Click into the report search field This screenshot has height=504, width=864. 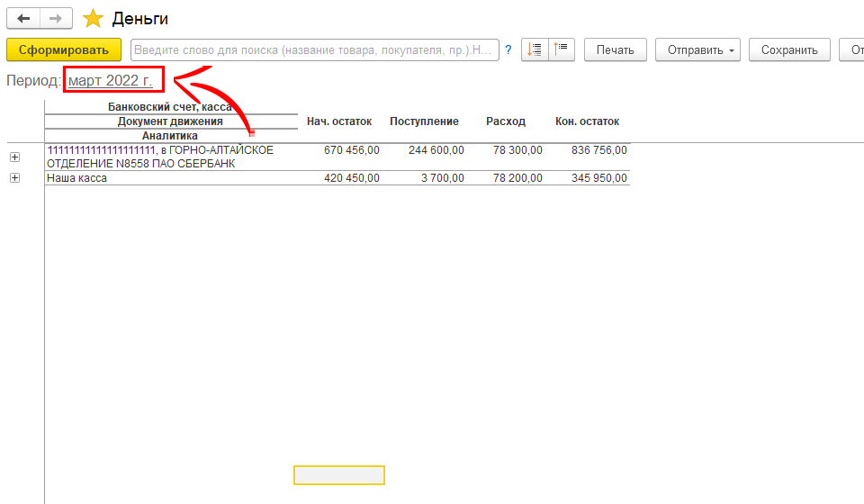[x=315, y=49]
